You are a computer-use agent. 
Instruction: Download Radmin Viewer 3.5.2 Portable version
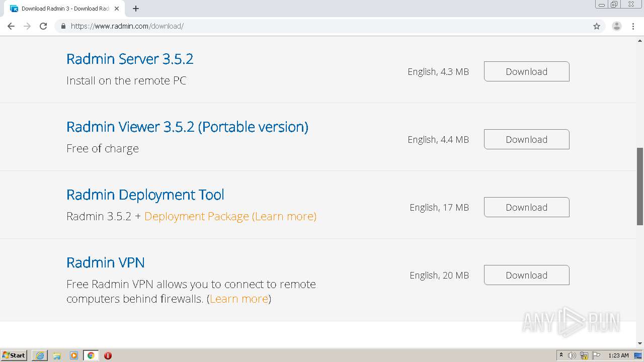pos(527,139)
